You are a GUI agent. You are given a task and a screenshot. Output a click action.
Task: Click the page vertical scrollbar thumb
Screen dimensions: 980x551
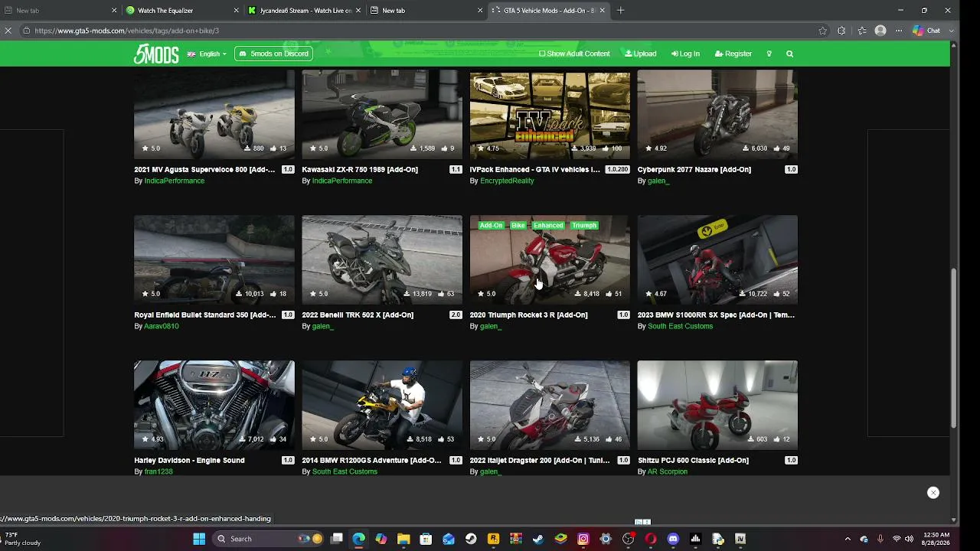point(953,348)
